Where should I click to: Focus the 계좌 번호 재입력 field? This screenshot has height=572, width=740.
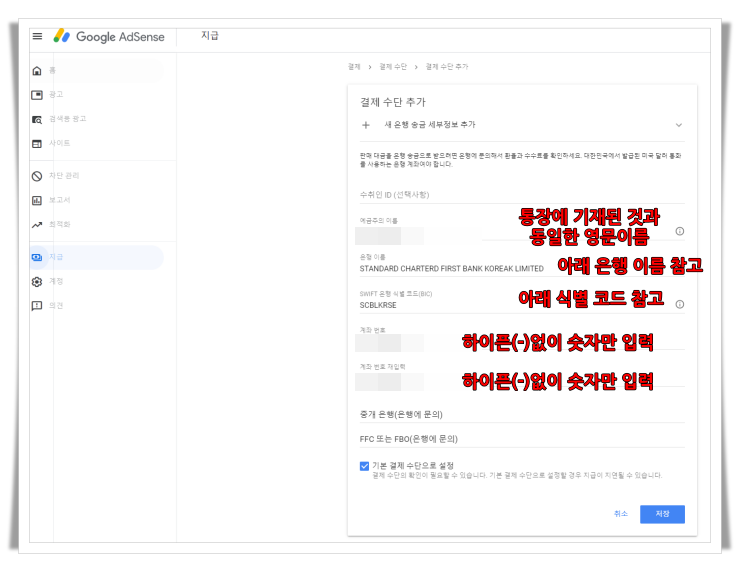[522, 375]
